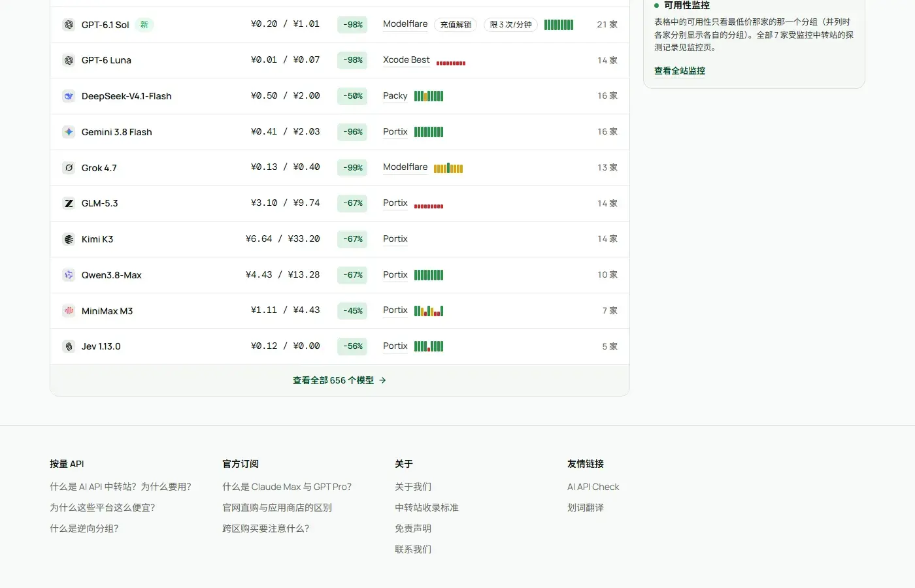Click the -96% discount badge
This screenshot has width=915, height=588.
tap(353, 132)
